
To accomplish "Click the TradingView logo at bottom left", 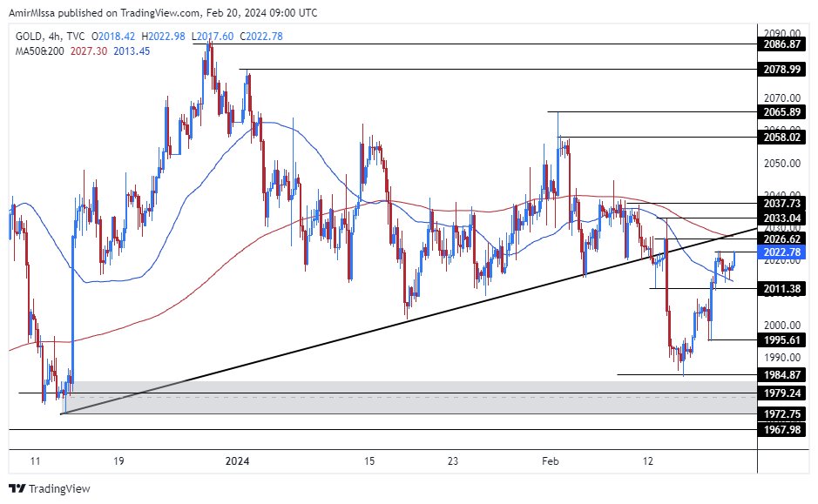I will [x=50, y=488].
